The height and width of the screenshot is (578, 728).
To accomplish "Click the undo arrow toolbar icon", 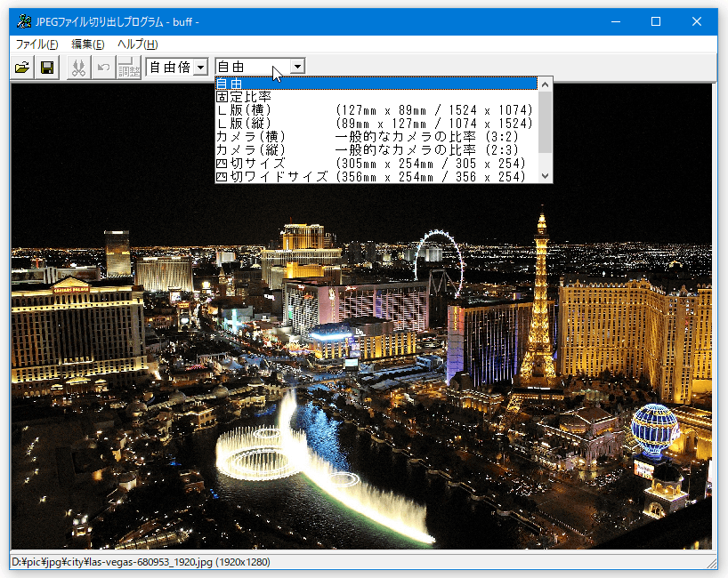I will pyautogui.click(x=103, y=68).
